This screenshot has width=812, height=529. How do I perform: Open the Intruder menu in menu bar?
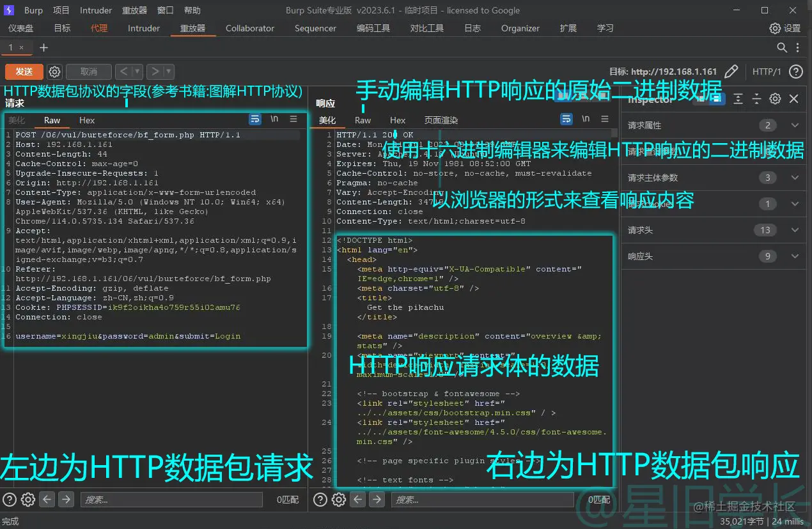pyautogui.click(x=96, y=10)
